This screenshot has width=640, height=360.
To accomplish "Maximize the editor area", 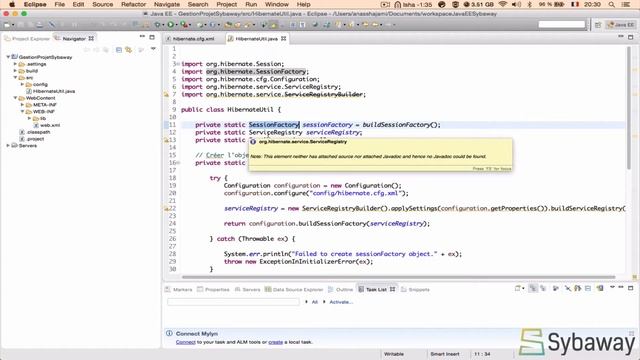I will click(631, 37).
